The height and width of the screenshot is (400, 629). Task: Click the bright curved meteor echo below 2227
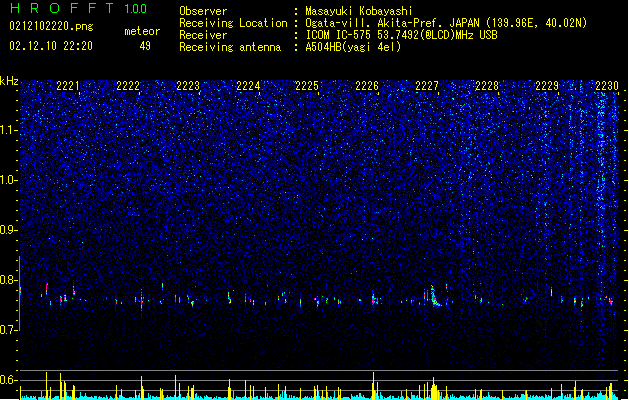tap(435, 297)
